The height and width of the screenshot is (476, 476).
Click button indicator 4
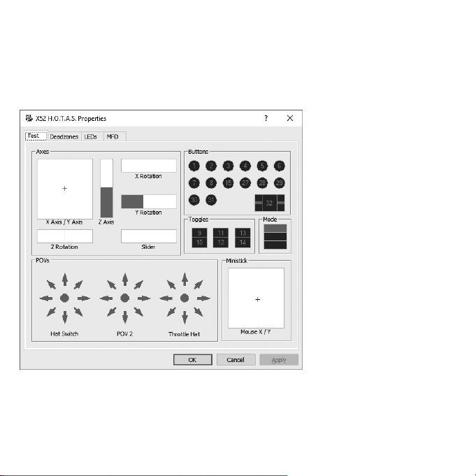[x=245, y=166]
